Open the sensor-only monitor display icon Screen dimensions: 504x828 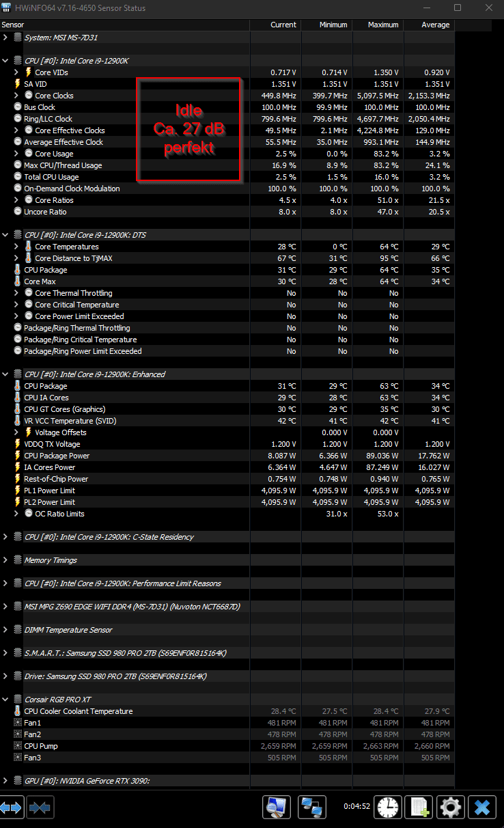pyautogui.click(x=277, y=807)
